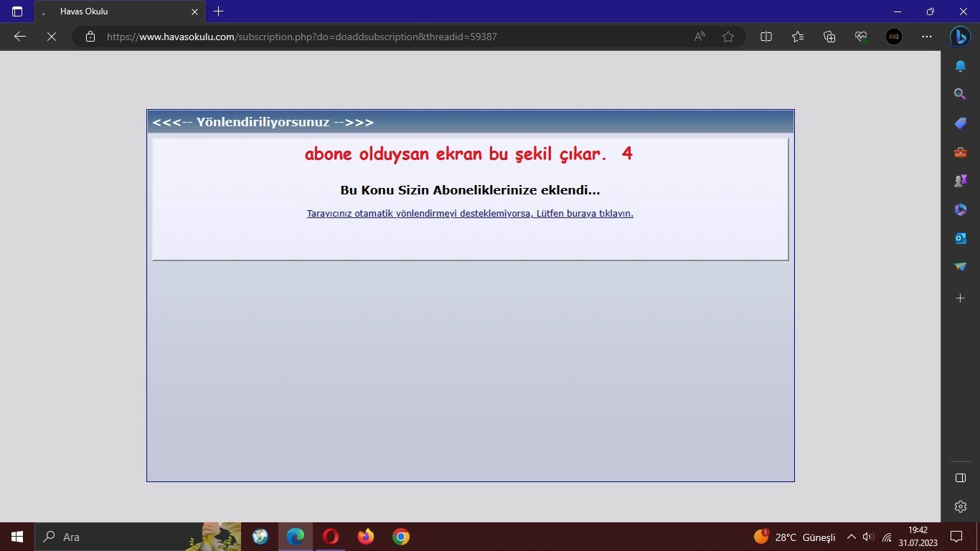Open globe app in taskbar
This screenshot has width=980, height=551.
(x=260, y=537)
